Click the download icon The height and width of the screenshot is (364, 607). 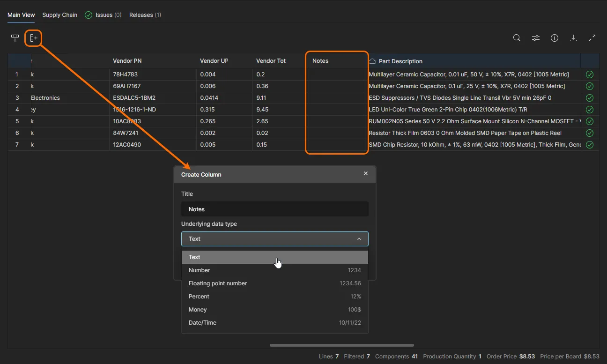pos(573,38)
